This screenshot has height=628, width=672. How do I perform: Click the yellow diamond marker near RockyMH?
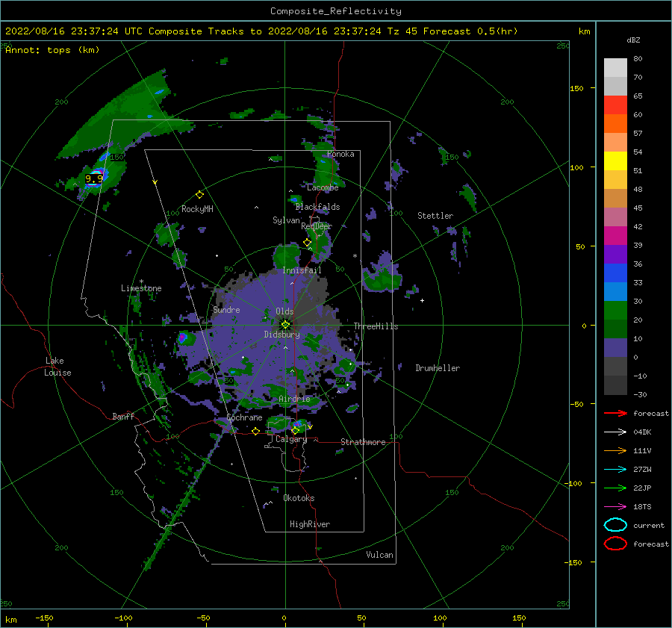[199, 195]
